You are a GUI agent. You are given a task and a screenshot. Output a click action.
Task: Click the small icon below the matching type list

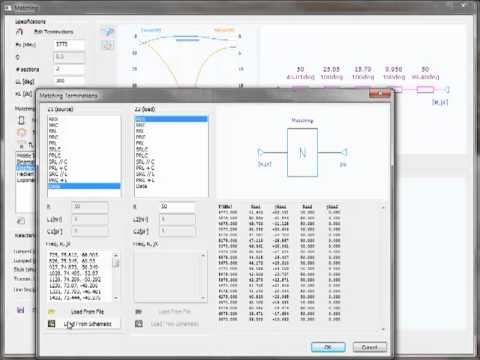(21, 221)
